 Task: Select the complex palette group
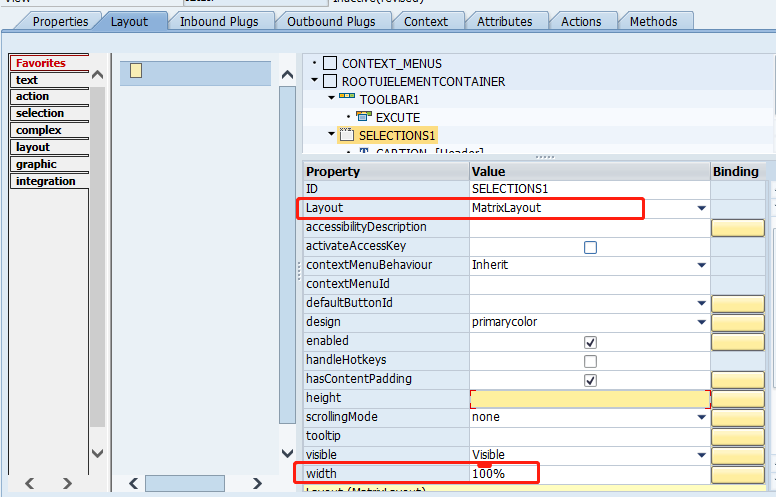(48, 130)
